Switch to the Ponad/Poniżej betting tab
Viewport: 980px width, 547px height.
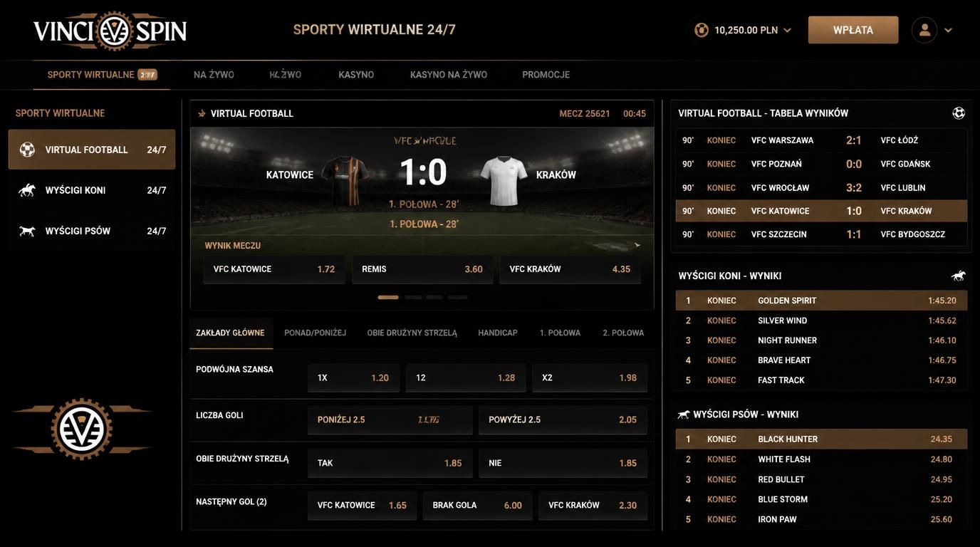click(x=316, y=333)
